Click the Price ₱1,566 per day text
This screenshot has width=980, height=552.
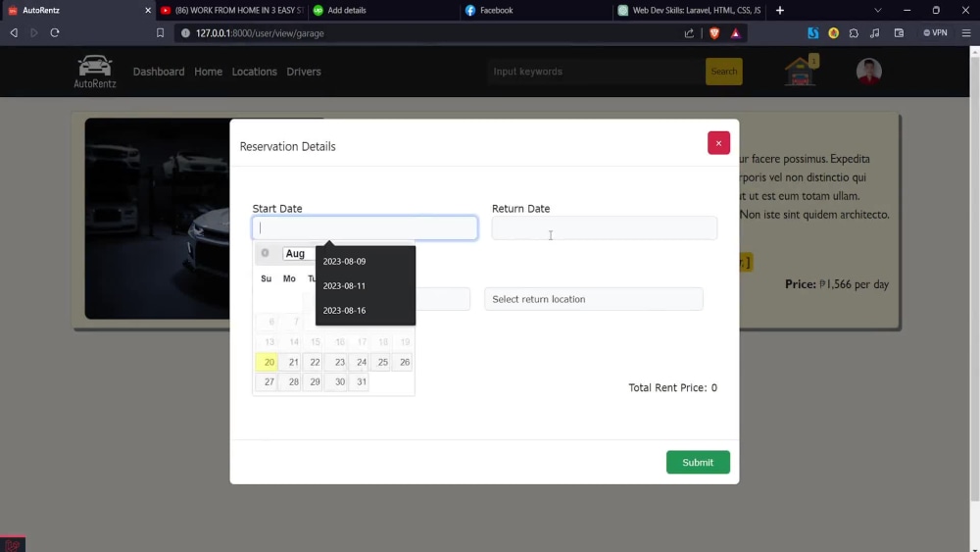coord(837,284)
